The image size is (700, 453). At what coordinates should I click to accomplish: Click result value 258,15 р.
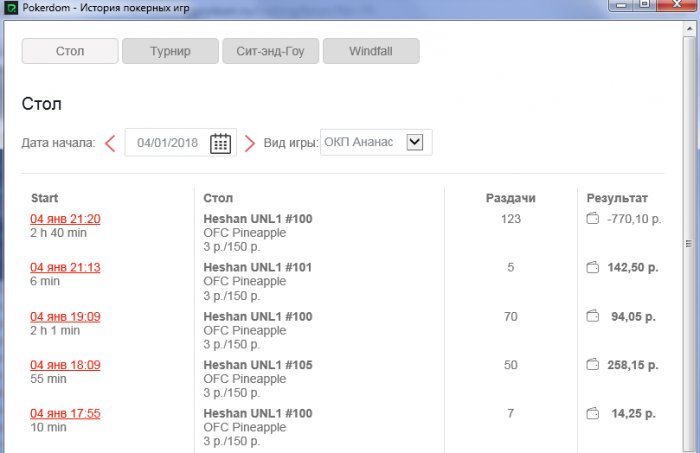coord(633,365)
